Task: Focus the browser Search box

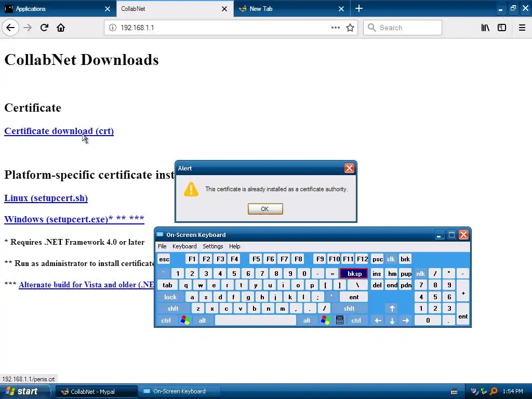Action: [403, 28]
